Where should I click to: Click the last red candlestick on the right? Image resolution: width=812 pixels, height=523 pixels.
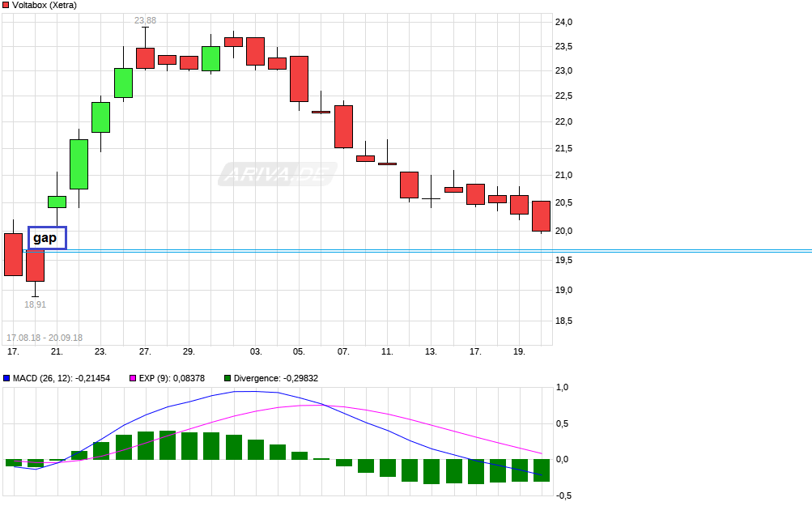pos(541,216)
